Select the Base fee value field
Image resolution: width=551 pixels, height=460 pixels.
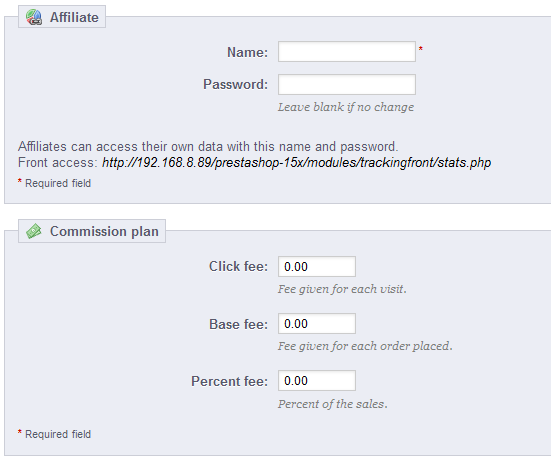[317, 324]
